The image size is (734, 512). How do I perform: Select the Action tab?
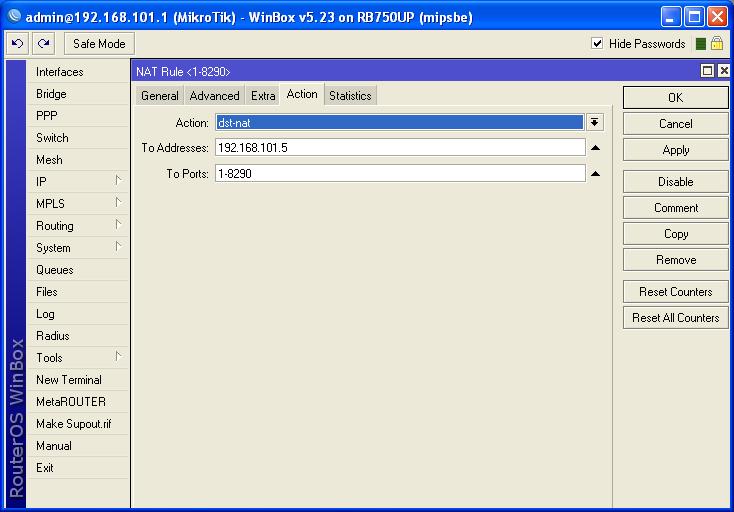click(302, 94)
